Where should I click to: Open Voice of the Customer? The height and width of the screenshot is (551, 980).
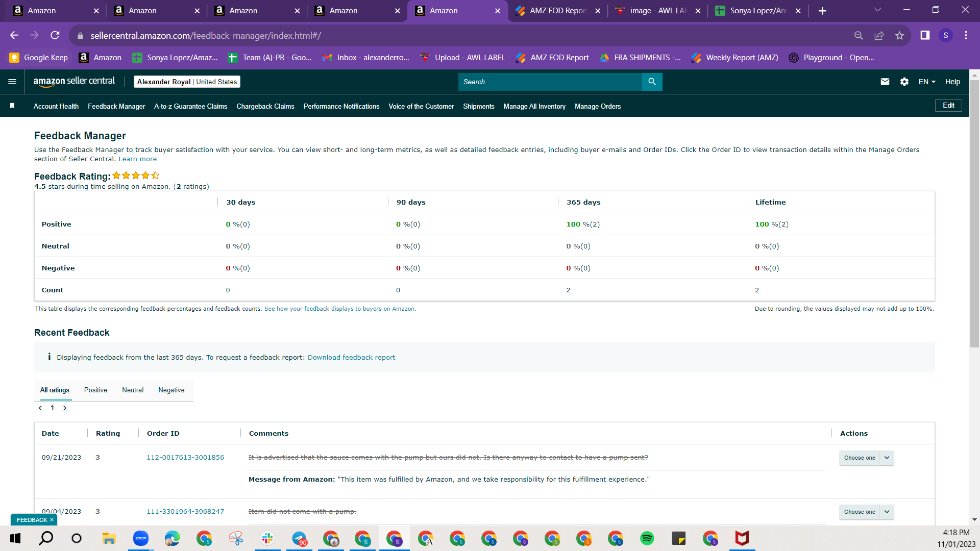tap(421, 106)
